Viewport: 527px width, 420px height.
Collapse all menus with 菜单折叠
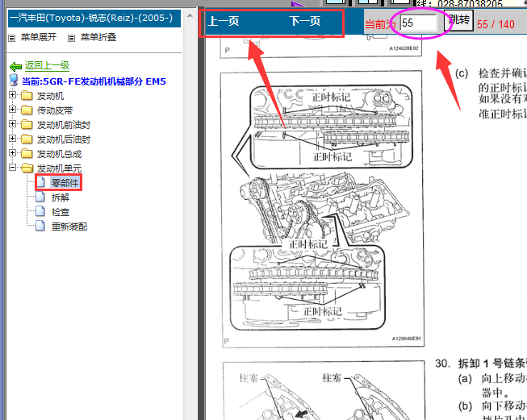click(x=98, y=37)
